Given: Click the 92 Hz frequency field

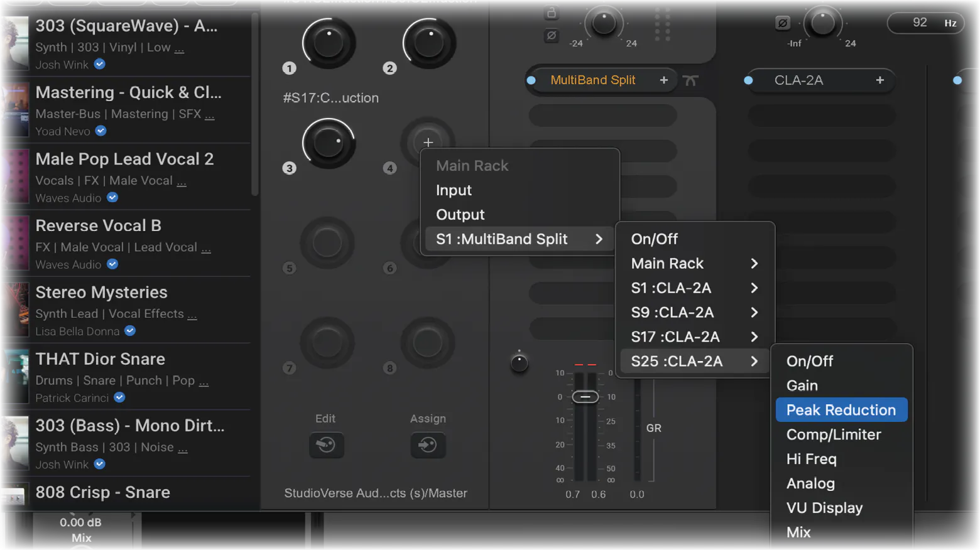Looking at the screenshot, I should [x=925, y=23].
